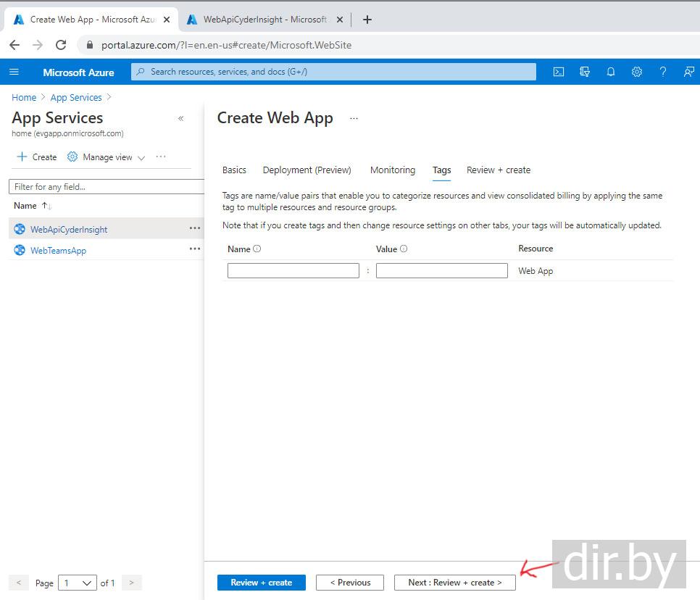
Task: Open portal settings gear icon
Action: click(636, 72)
